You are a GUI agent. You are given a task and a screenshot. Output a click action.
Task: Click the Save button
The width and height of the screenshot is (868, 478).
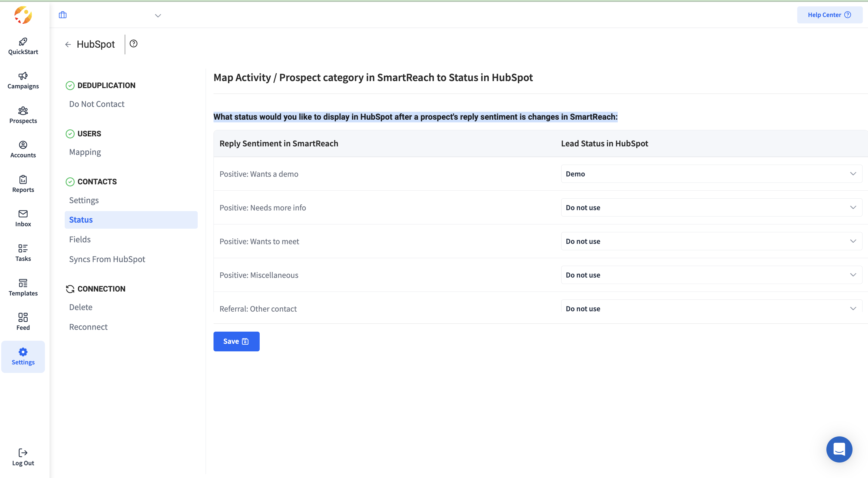tap(236, 341)
